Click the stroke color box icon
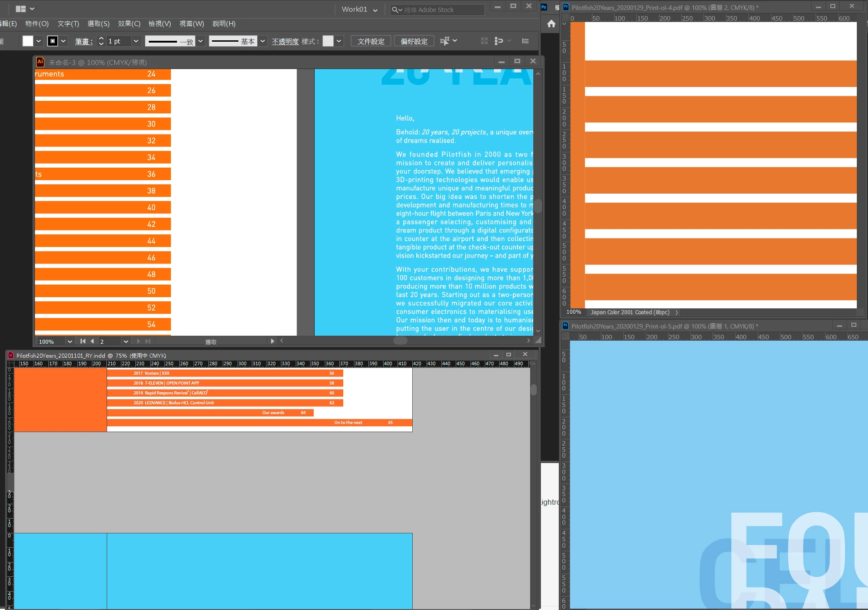 [x=53, y=41]
